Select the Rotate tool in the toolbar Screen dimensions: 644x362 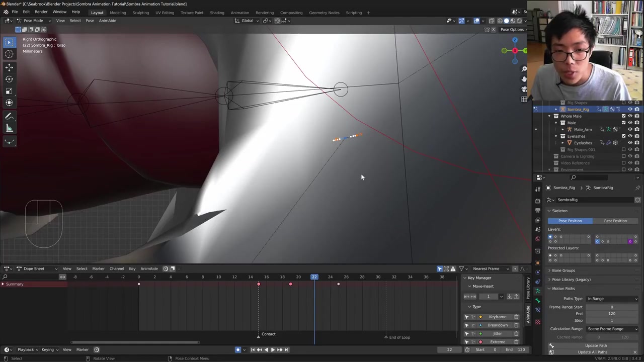click(9, 79)
